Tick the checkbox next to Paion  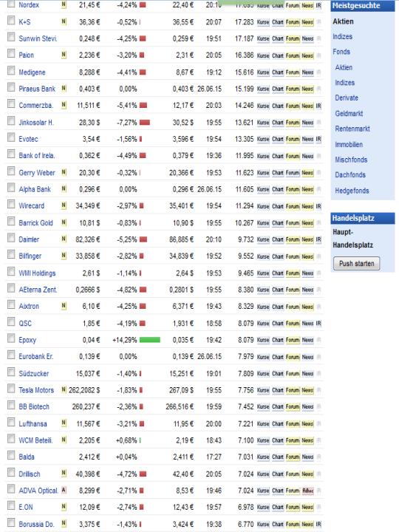click(x=11, y=54)
